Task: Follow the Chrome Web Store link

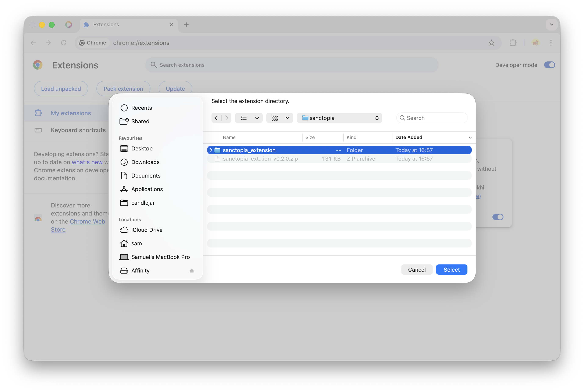Action: click(x=88, y=221)
